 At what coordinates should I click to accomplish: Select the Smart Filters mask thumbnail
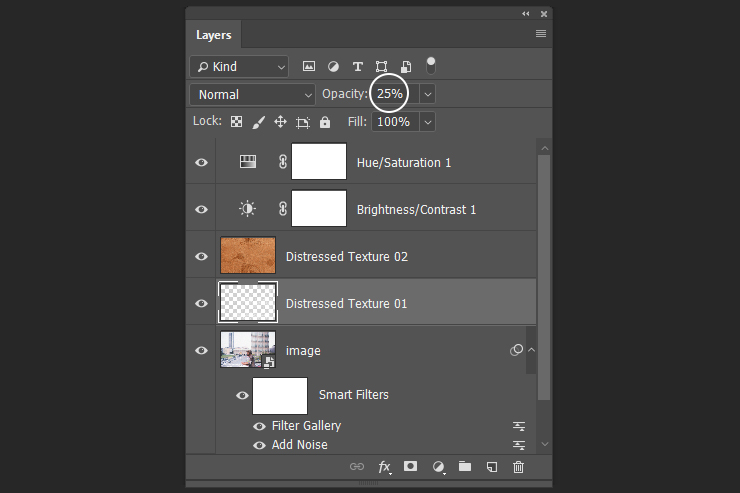pyautogui.click(x=280, y=395)
